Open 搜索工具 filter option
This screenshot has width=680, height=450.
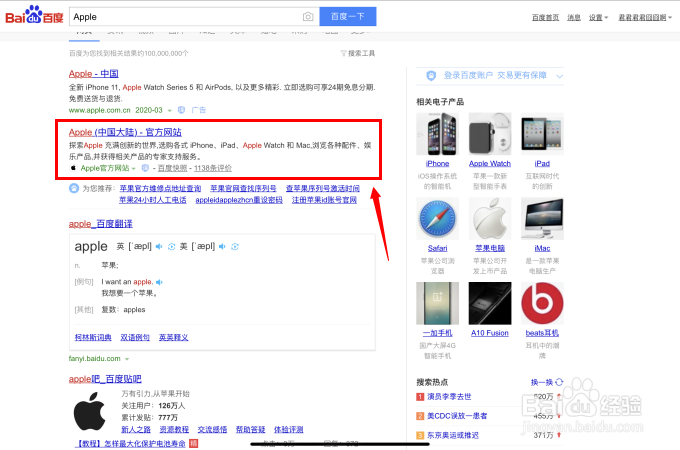click(361, 53)
